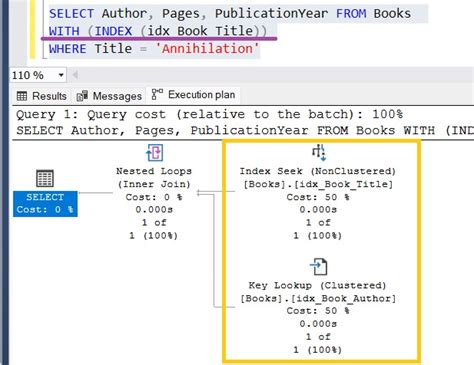
Task: Click the idx_Book_Title index hint text
Action: (200, 31)
